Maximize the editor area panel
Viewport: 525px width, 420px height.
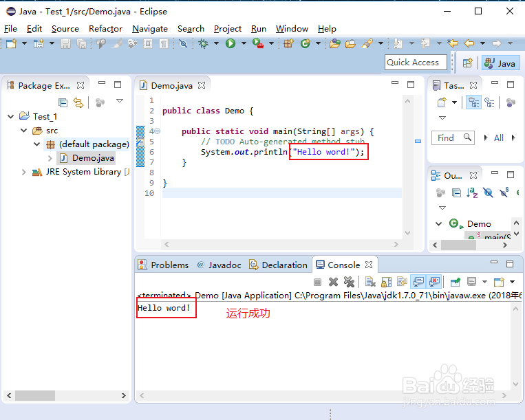tap(411, 85)
